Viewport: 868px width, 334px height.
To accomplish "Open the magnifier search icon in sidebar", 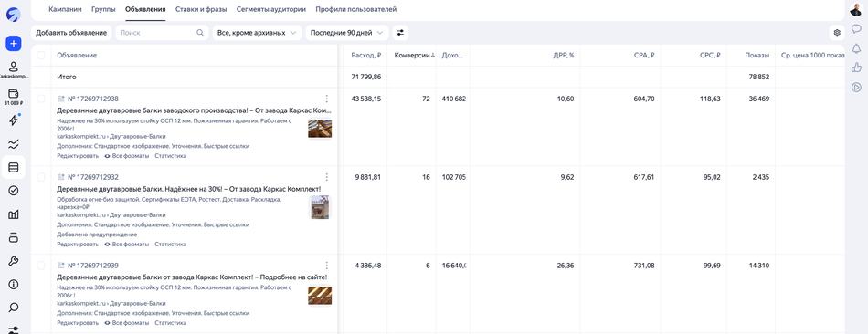I will pos(14,308).
